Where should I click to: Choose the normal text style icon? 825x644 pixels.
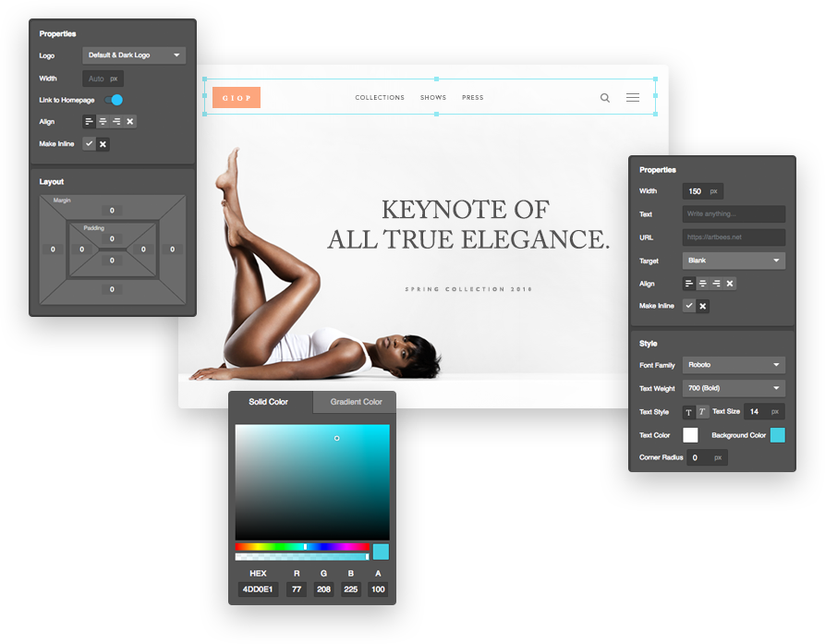tap(688, 412)
